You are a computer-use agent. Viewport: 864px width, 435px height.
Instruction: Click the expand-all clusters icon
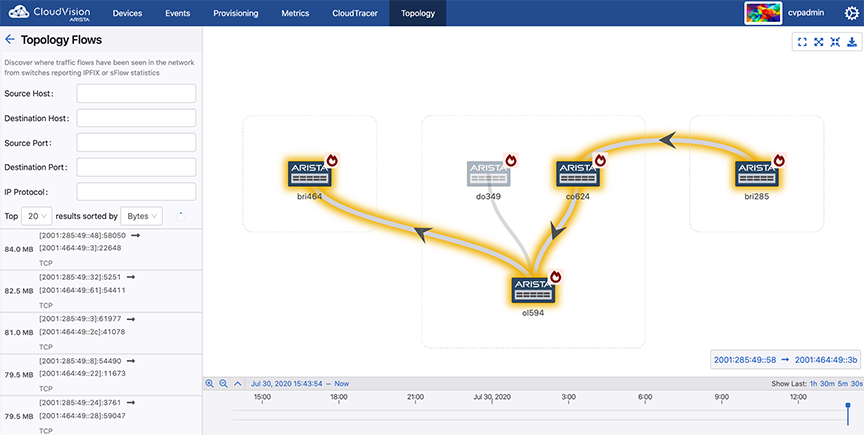pyautogui.click(x=819, y=42)
